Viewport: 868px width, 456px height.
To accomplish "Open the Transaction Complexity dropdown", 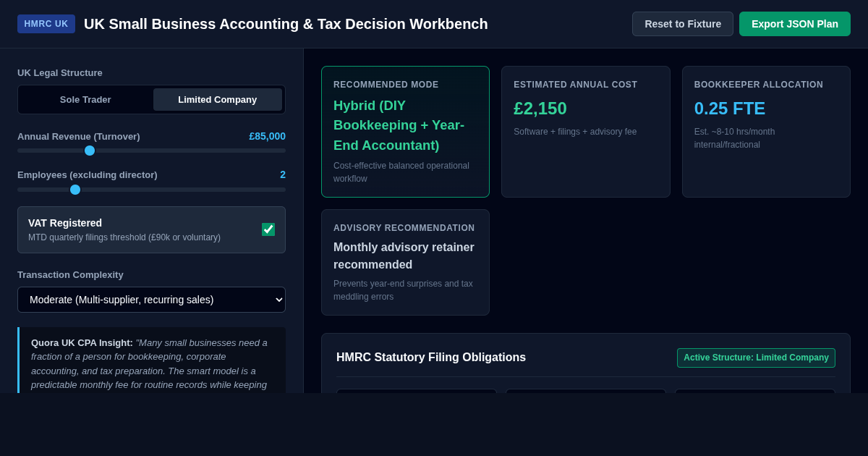I will pyautogui.click(x=152, y=300).
